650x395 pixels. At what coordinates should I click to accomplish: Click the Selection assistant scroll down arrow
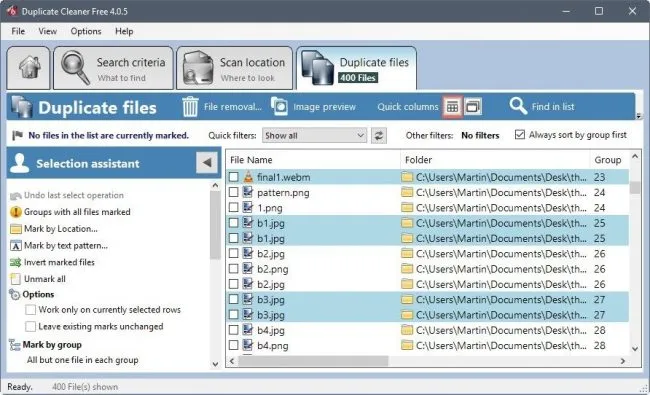tap(215, 364)
